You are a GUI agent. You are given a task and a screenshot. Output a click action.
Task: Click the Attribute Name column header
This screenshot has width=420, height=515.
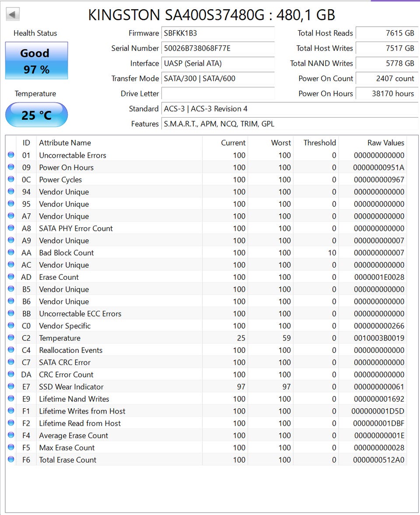click(119, 143)
